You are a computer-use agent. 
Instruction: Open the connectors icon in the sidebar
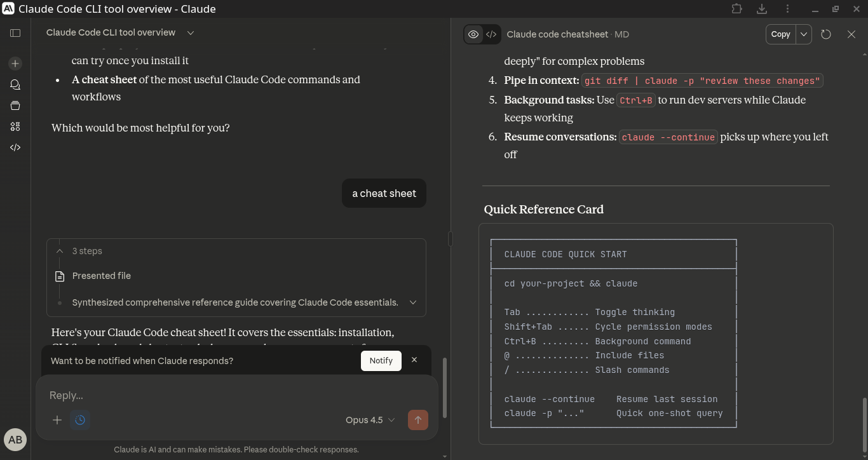click(x=15, y=126)
